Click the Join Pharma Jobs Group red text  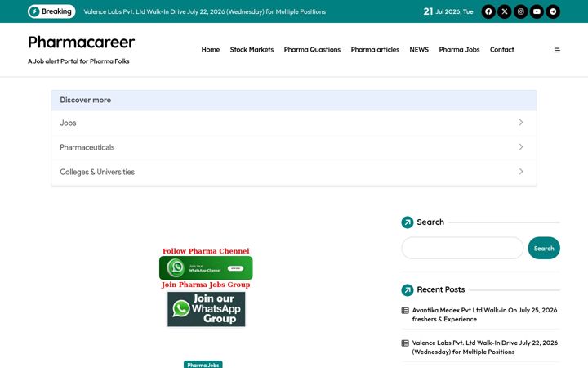pyautogui.click(x=206, y=285)
